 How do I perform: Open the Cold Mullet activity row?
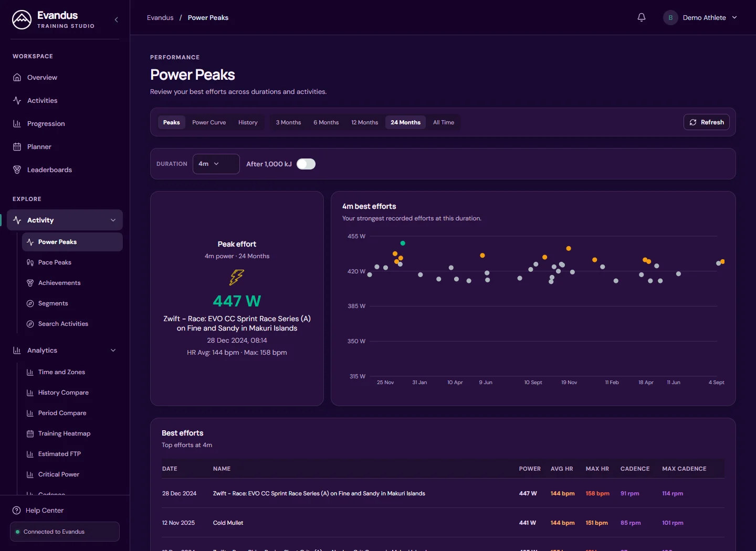coord(443,523)
